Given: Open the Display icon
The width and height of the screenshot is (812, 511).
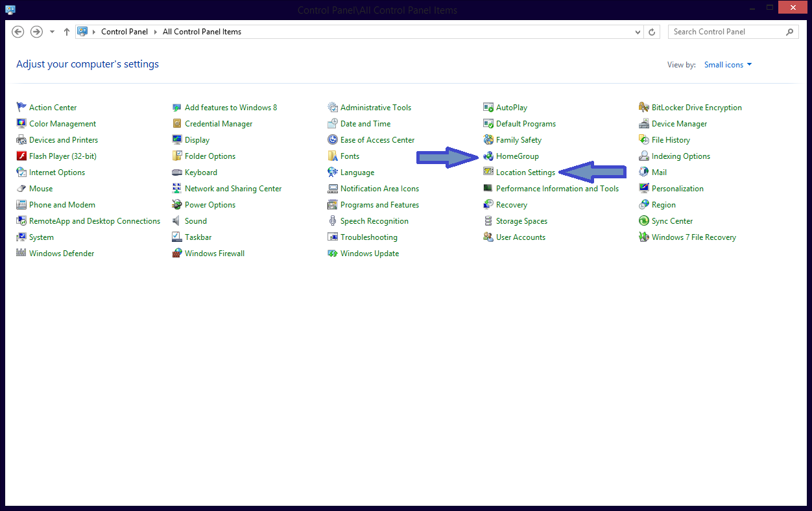Looking at the screenshot, I should 177,140.
